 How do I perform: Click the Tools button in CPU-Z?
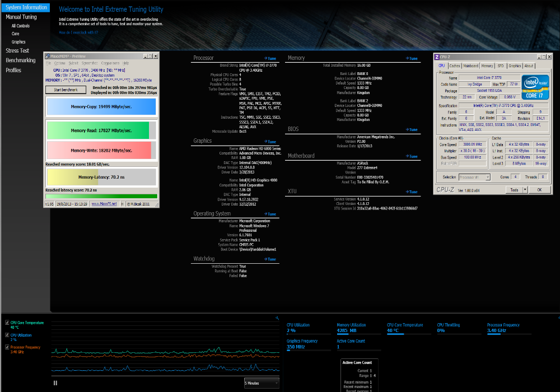pos(514,190)
